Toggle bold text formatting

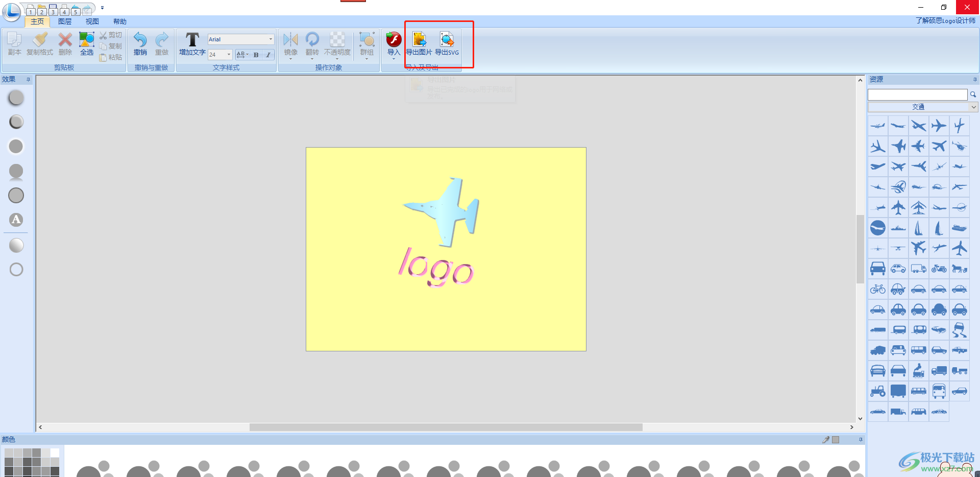click(256, 55)
